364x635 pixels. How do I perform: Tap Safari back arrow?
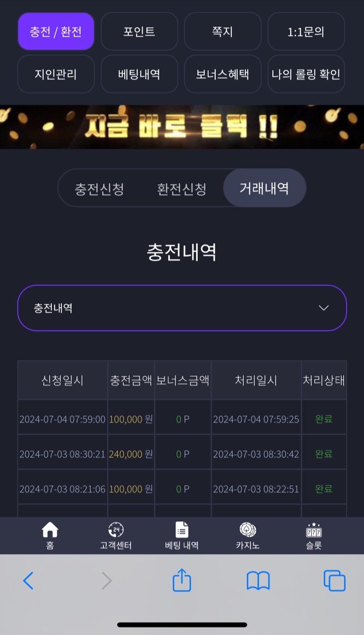click(x=28, y=581)
